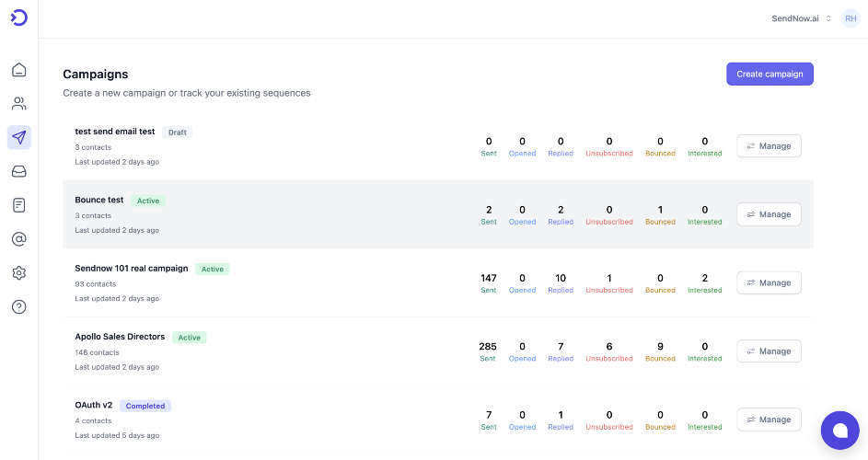Open the Contacts people icon
Screen dimensions: 868x460
click(18, 104)
